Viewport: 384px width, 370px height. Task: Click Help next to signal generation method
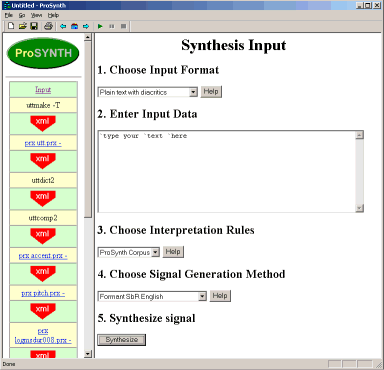point(220,296)
